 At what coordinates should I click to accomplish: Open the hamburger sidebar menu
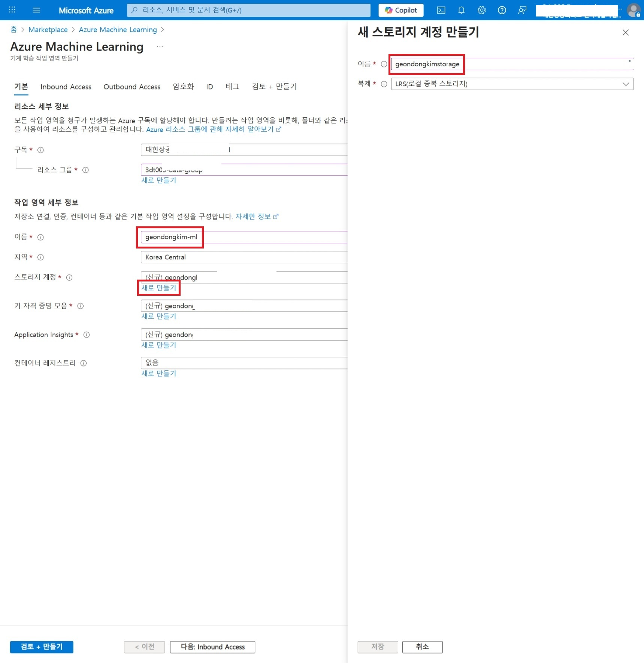[x=36, y=10]
